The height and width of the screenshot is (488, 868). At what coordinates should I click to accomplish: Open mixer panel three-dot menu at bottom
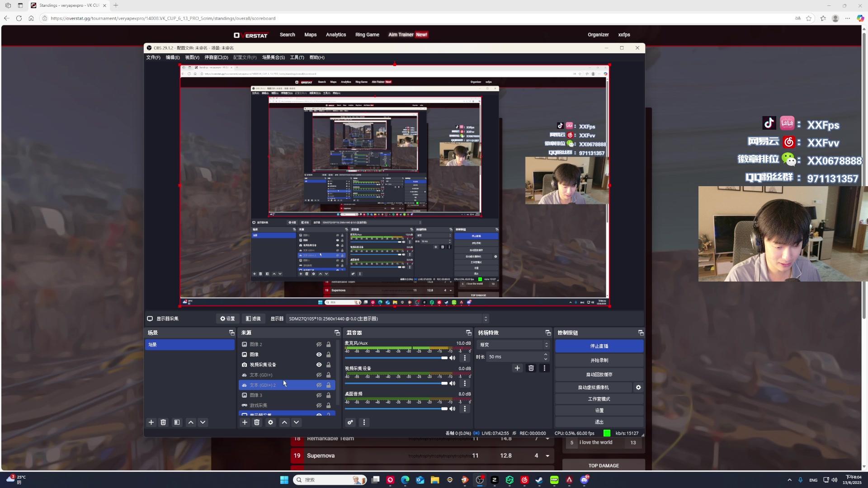click(x=364, y=422)
